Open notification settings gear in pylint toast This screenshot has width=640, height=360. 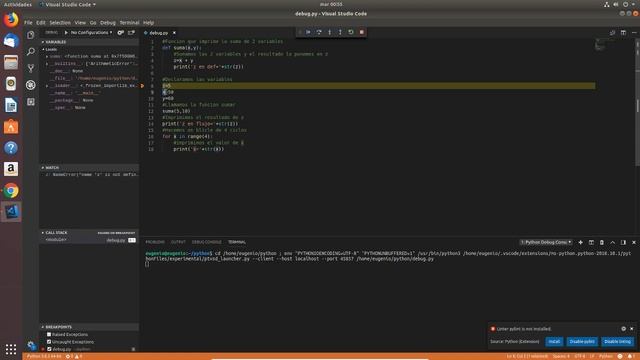click(623, 329)
